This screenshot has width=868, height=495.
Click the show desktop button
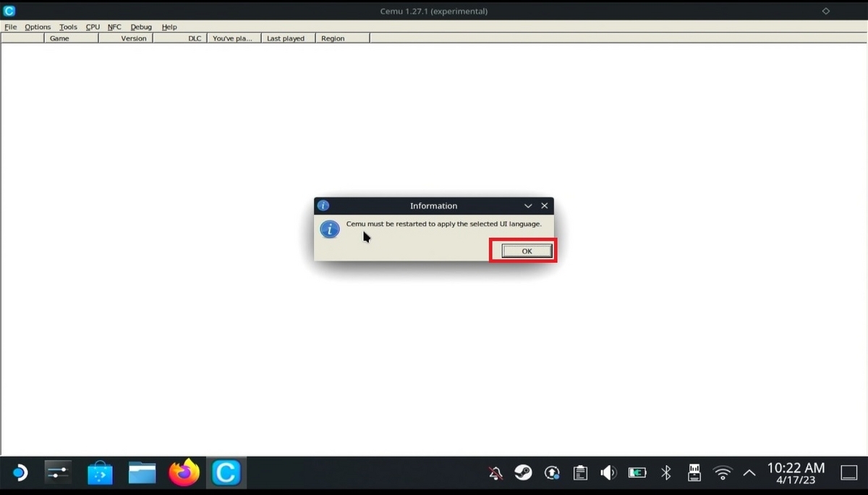(x=848, y=473)
